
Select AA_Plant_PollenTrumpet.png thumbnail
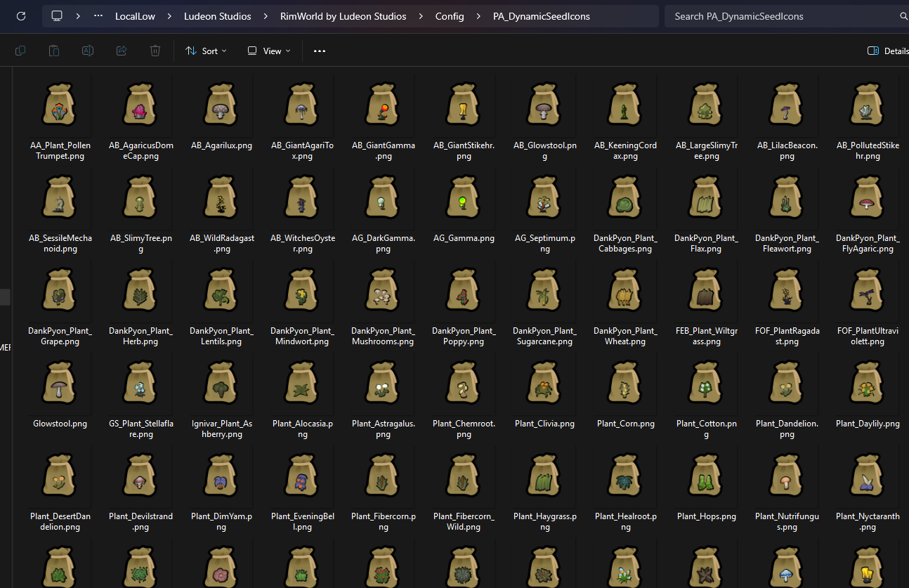[x=60, y=105]
